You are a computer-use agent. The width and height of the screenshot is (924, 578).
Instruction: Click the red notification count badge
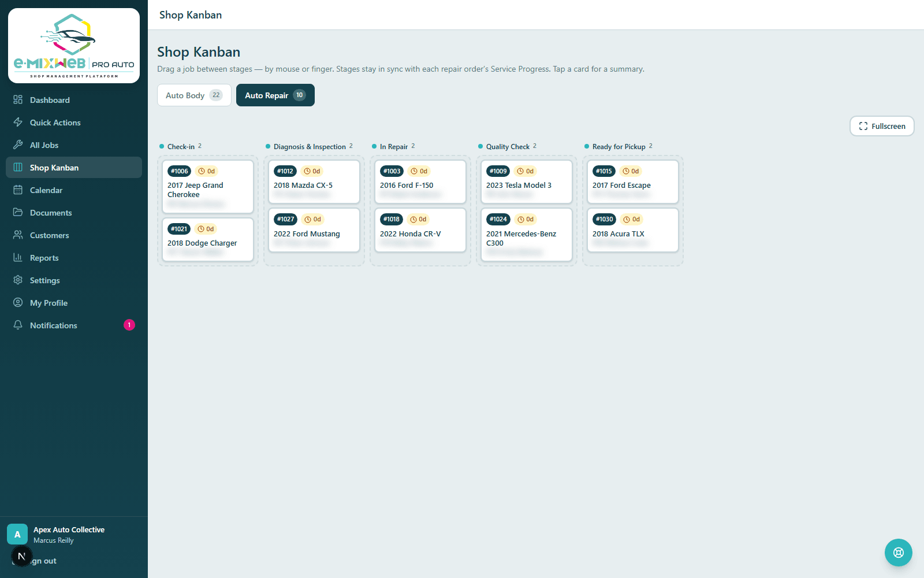(x=129, y=325)
